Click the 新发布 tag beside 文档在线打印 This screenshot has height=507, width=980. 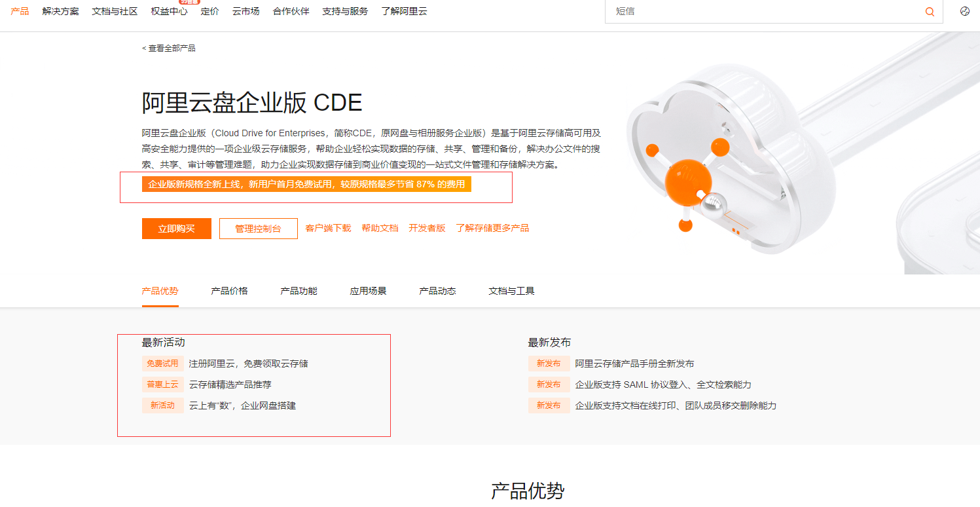pos(549,405)
